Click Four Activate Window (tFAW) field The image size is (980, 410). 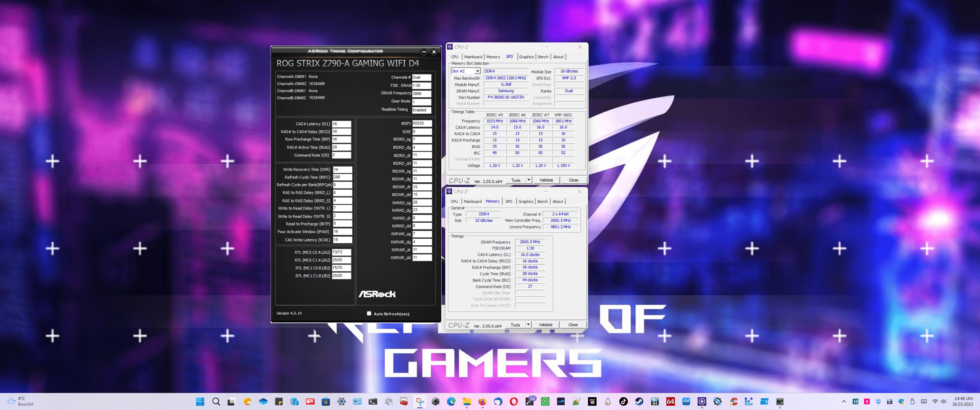click(x=342, y=232)
